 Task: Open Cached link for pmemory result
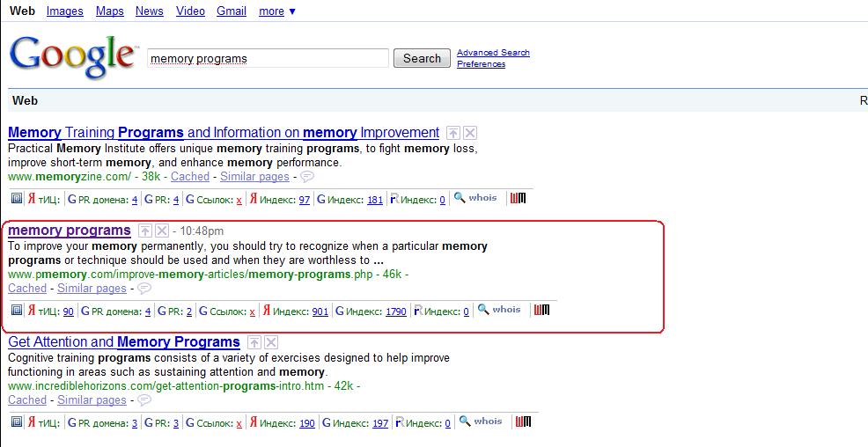27,289
